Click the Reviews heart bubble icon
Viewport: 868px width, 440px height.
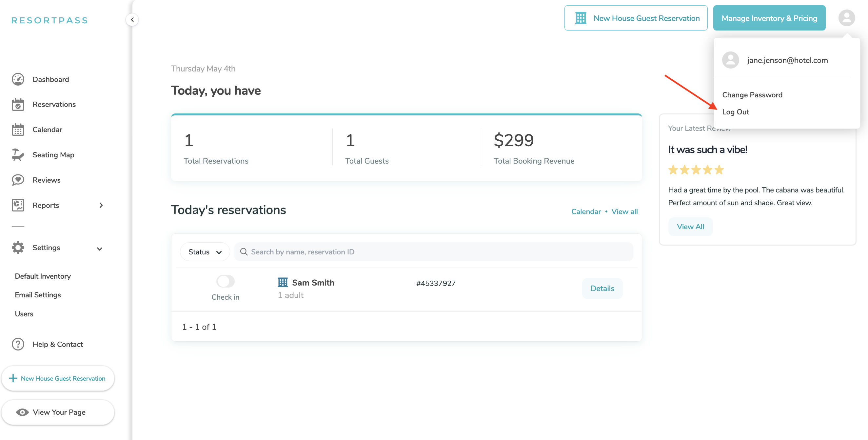[x=18, y=180]
